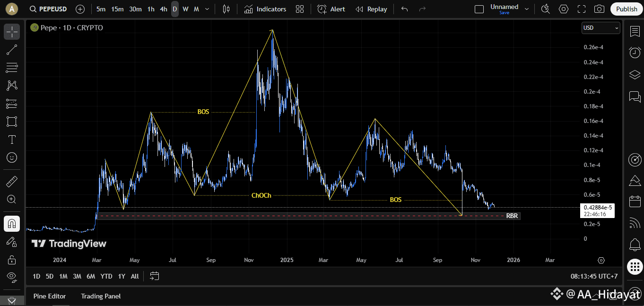The width and height of the screenshot is (644, 306).
Task: Expand the timeframe interval dropdown
Action: tap(207, 9)
